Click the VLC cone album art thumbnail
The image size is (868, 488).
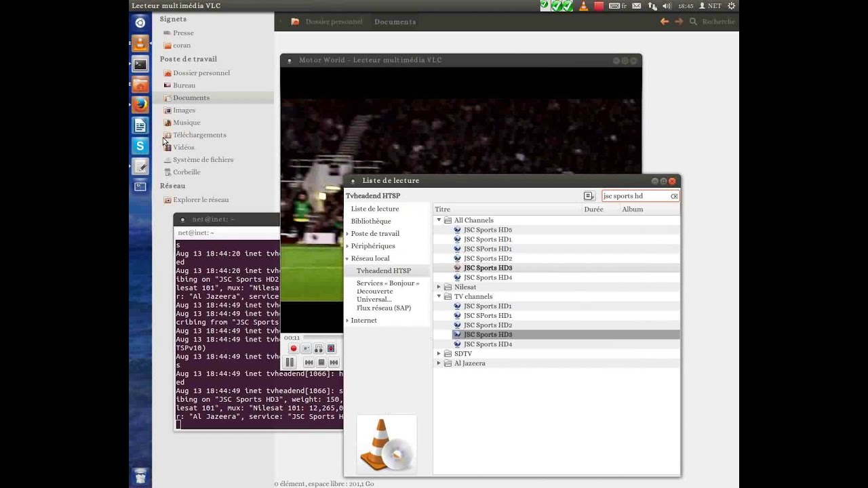coord(387,445)
